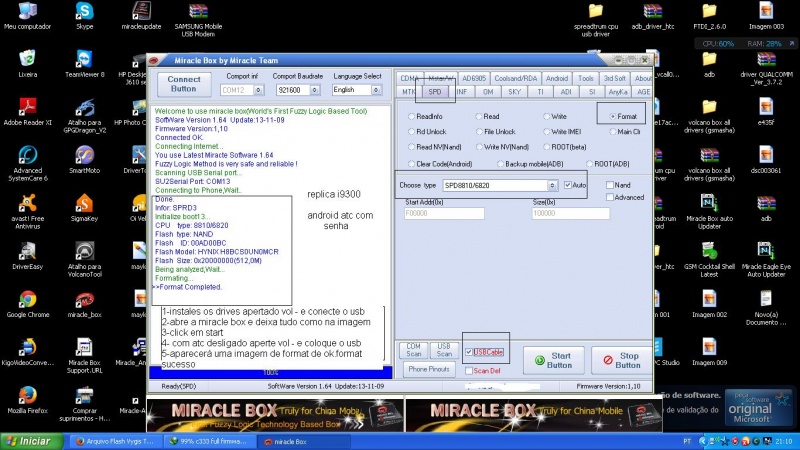Image resolution: width=800 pixels, height=450 pixels.
Task: Open GSM Cocktail Shell Latest icon
Action: point(709,259)
